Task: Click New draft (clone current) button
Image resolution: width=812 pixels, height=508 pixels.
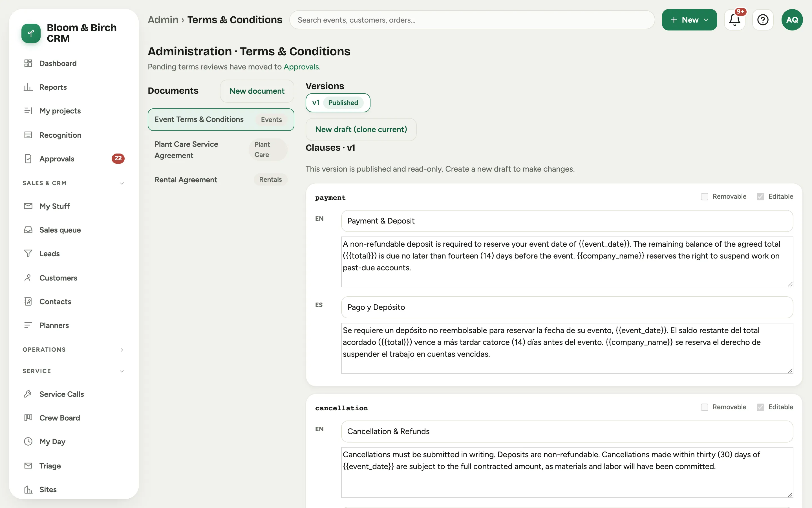Action: click(361, 129)
